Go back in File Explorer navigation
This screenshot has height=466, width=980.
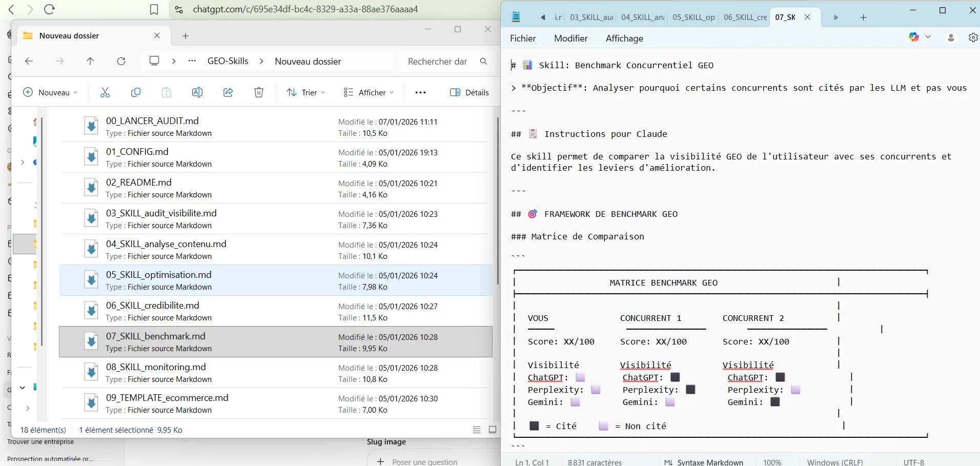(x=29, y=61)
